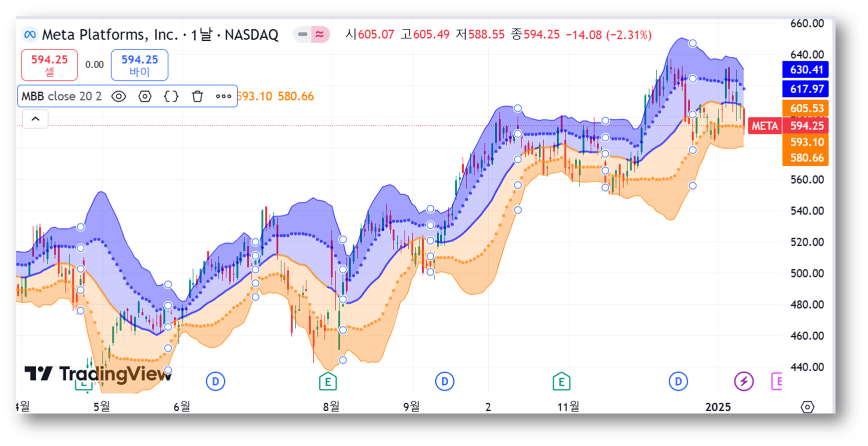Viewport: 868px width, 446px height.
Task: Click the 560.00 price axis value
Action: click(807, 179)
